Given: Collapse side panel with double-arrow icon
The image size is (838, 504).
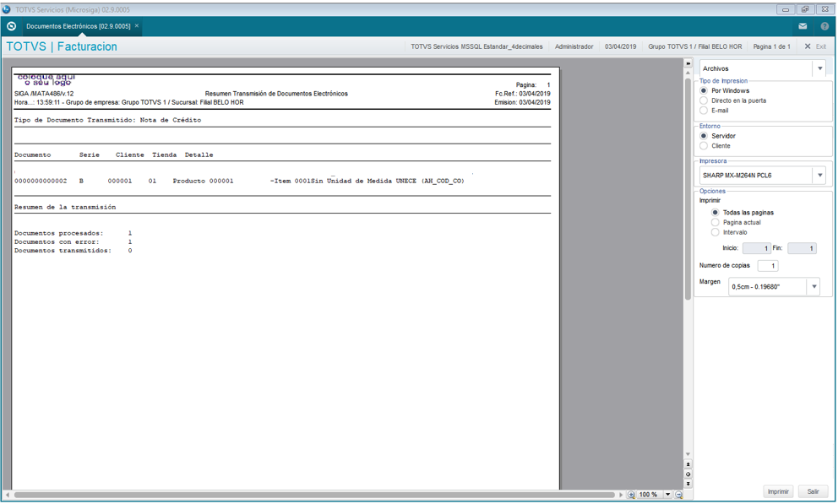Looking at the screenshot, I should pyautogui.click(x=688, y=63).
